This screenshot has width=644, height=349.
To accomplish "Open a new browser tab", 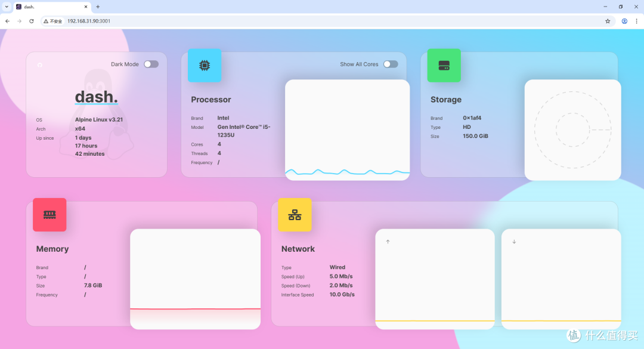I will pyautogui.click(x=97, y=7).
